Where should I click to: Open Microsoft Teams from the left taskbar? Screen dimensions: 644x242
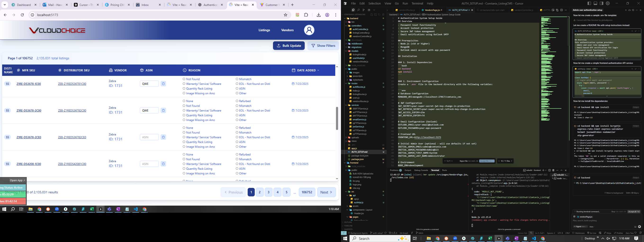pos(109,209)
